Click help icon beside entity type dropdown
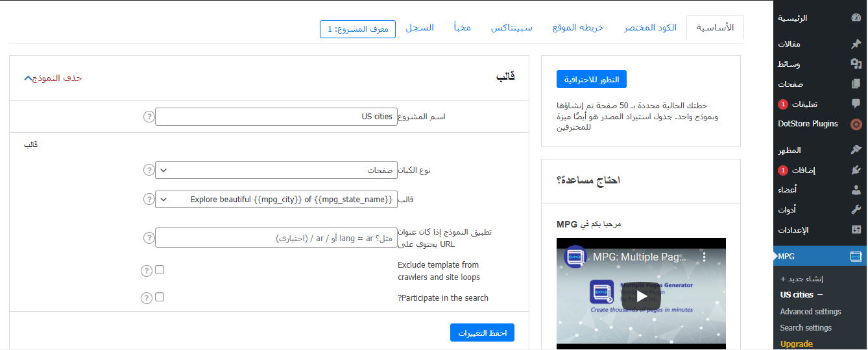The image size is (868, 350). click(149, 170)
